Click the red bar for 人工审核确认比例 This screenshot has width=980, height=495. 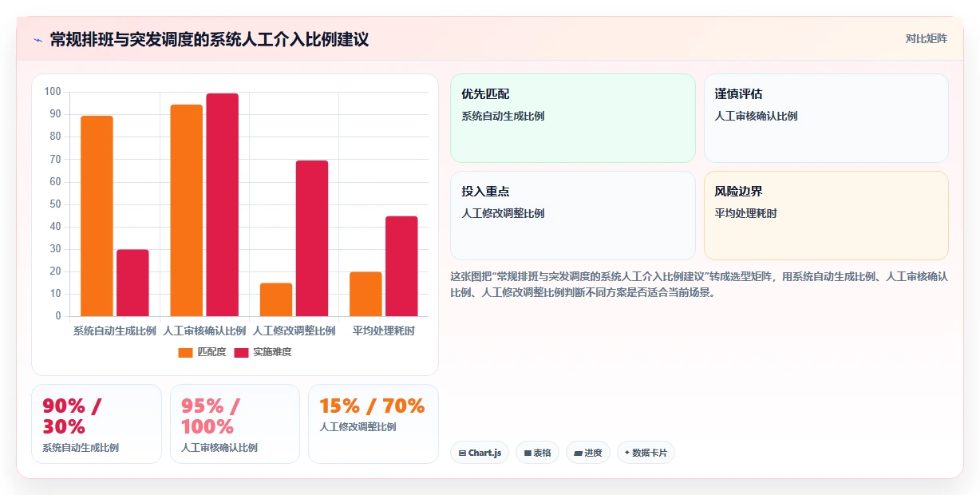(222, 205)
